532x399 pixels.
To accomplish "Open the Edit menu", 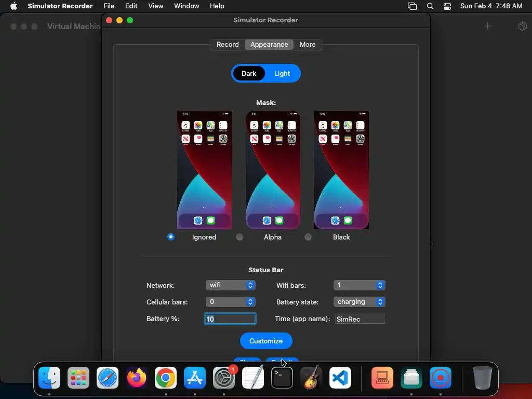I will click(131, 6).
